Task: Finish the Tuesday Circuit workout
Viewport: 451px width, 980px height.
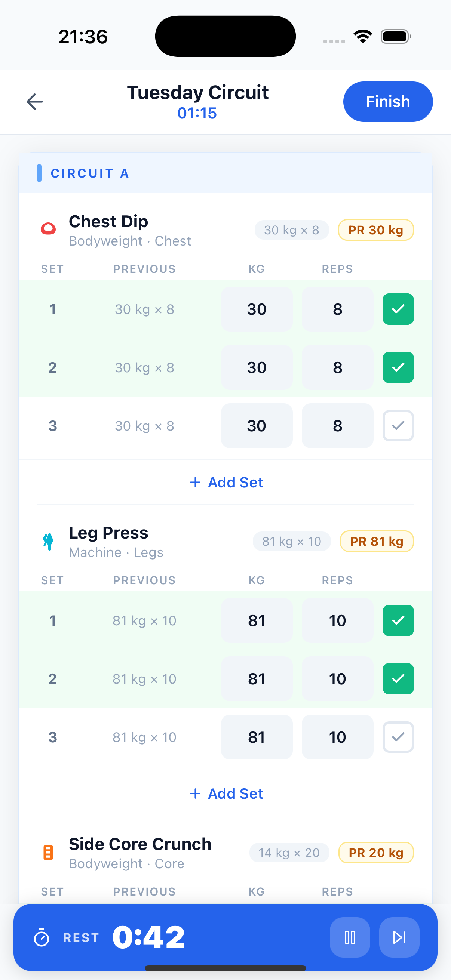Action: pyautogui.click(x=387, y=102)
